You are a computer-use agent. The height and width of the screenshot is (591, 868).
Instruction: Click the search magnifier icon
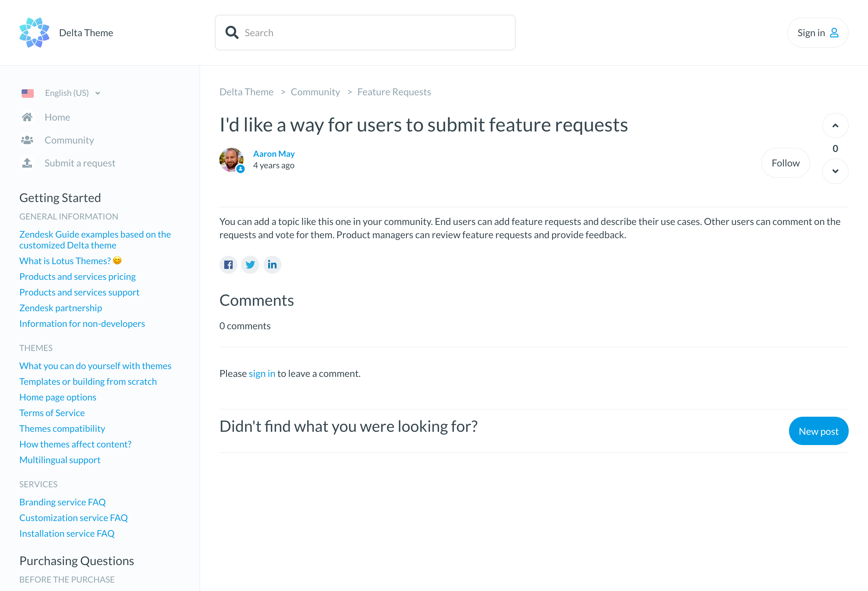click(x=232, y=33)
